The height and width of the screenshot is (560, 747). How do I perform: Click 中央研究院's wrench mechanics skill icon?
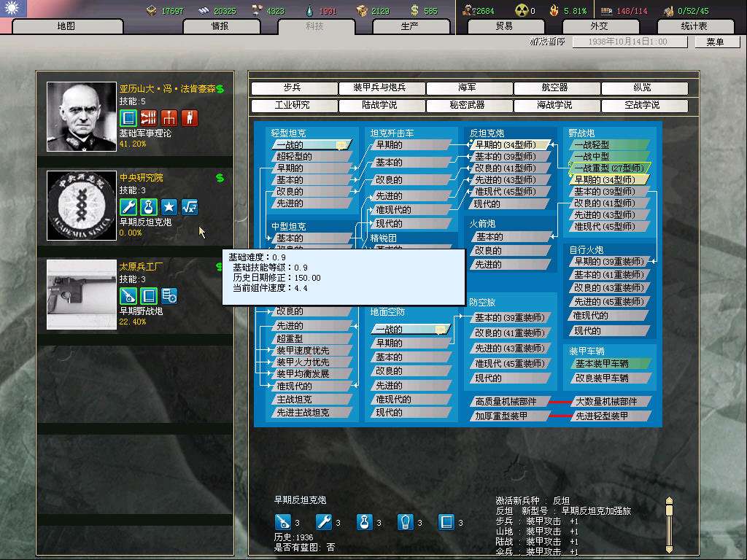click(x=128, y=207)
